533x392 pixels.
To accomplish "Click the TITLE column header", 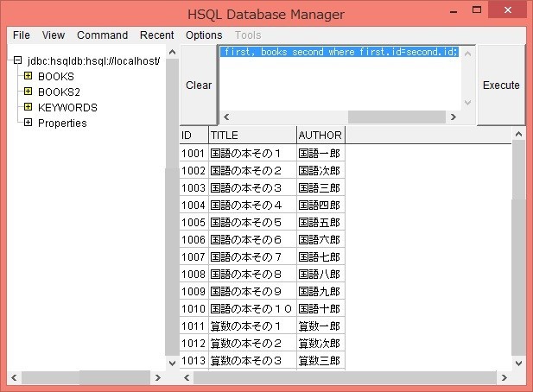I will coord(252,135).
